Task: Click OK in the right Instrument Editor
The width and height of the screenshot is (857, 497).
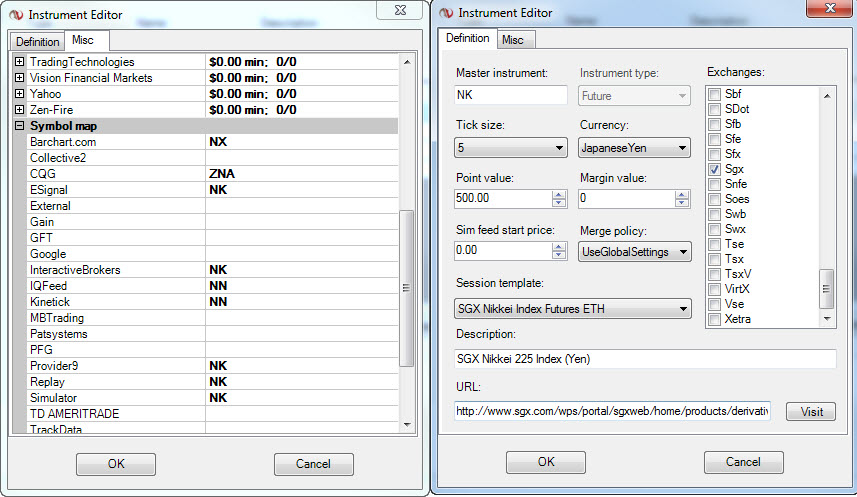Action: [x=546, y=462]
